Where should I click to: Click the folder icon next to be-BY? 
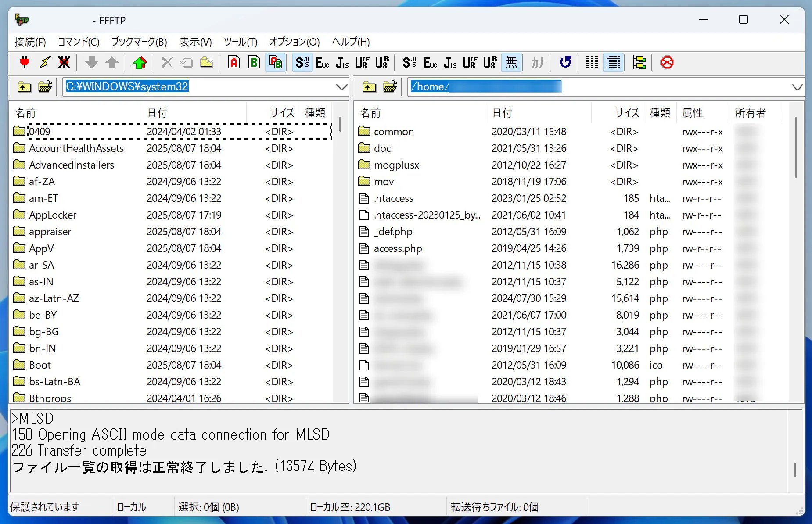(x=19, y=315)
